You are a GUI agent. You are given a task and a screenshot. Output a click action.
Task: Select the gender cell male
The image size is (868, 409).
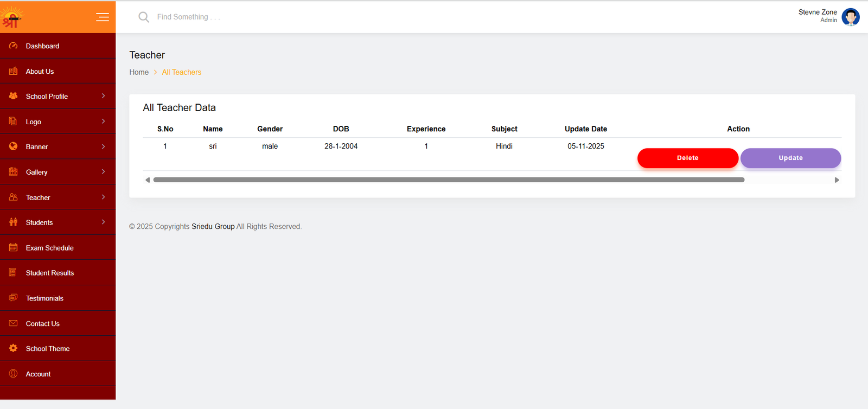[270, 146]
